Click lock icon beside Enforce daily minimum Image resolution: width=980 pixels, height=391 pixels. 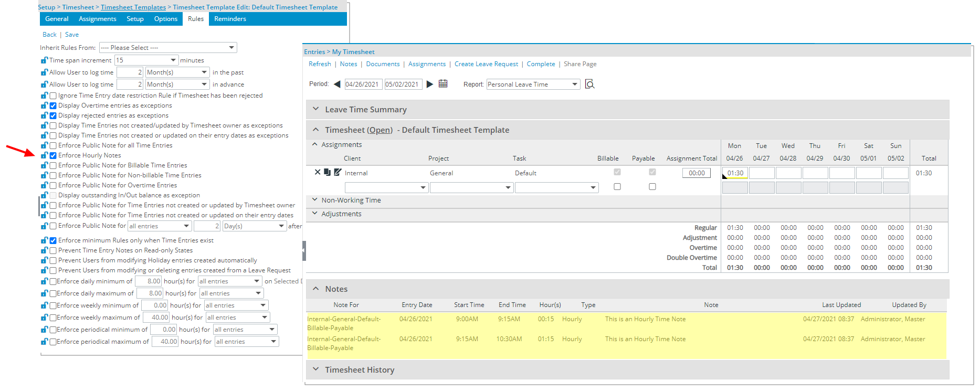(44, 281)
